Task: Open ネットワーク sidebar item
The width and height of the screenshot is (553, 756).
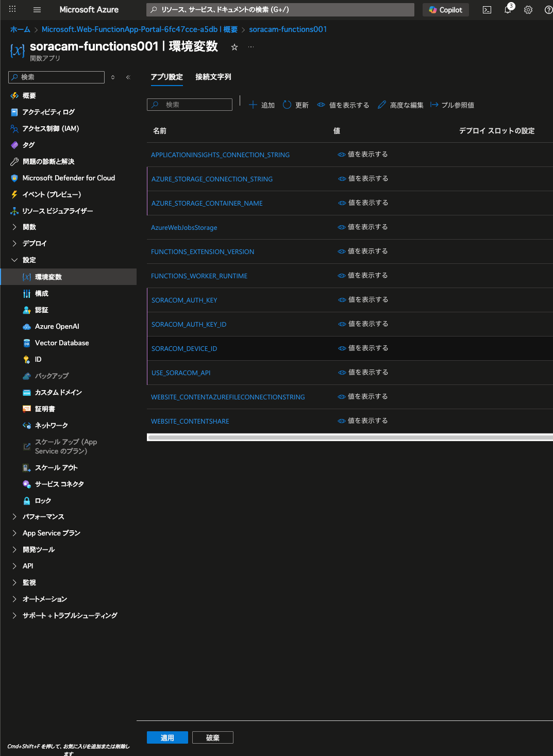Action: pos(51,426)
